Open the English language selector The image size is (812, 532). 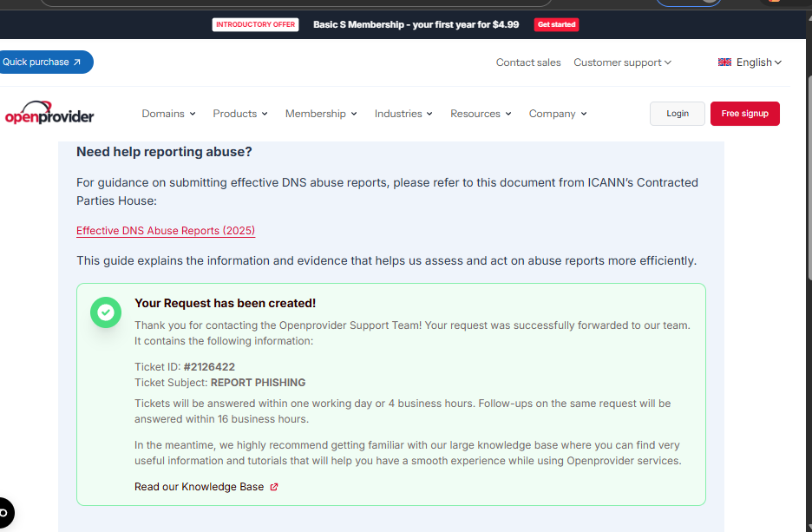click(750, 62)
